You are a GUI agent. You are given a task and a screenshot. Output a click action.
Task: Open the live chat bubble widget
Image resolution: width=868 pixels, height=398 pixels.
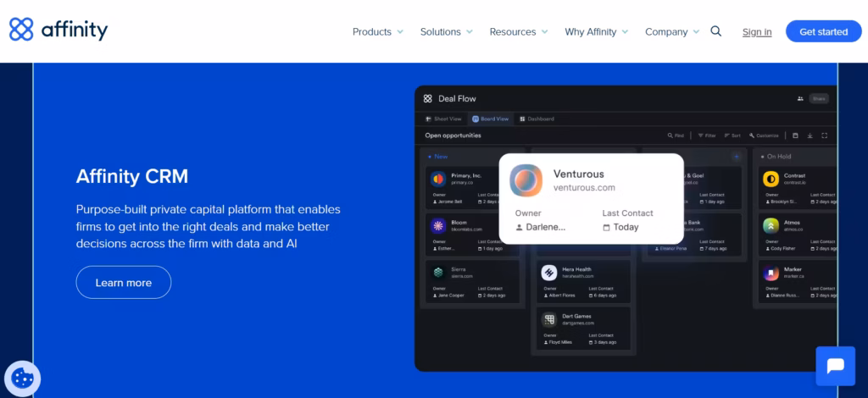[835, 366]
